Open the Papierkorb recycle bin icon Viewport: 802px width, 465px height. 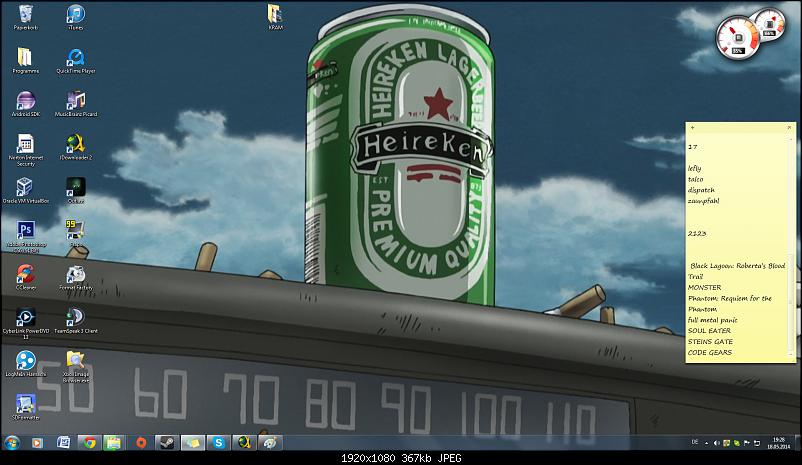25,17
